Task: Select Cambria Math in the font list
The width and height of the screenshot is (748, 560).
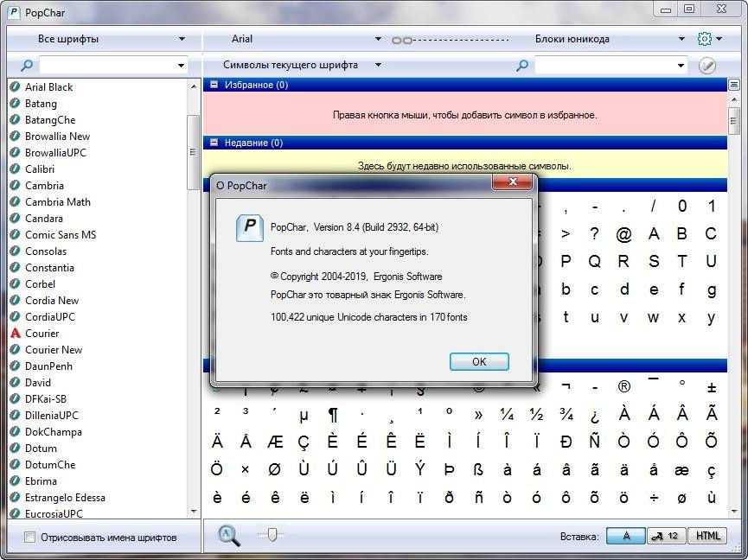Action: (x=58, y=202)
